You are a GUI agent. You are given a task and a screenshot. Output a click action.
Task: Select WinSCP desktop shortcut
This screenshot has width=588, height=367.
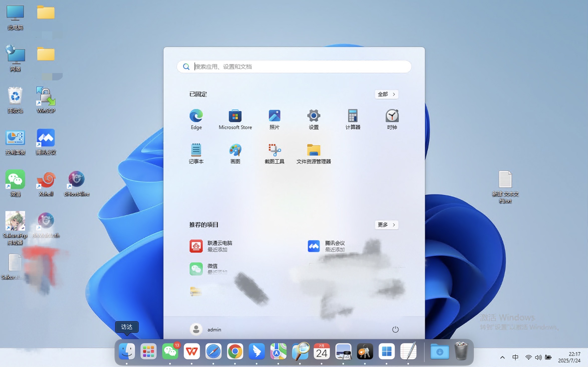click(x=46, y=100)
